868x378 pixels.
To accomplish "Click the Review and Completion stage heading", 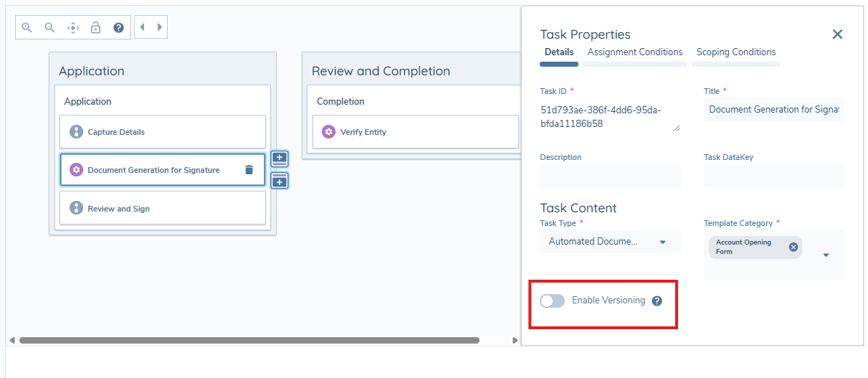I will point(381,71).
